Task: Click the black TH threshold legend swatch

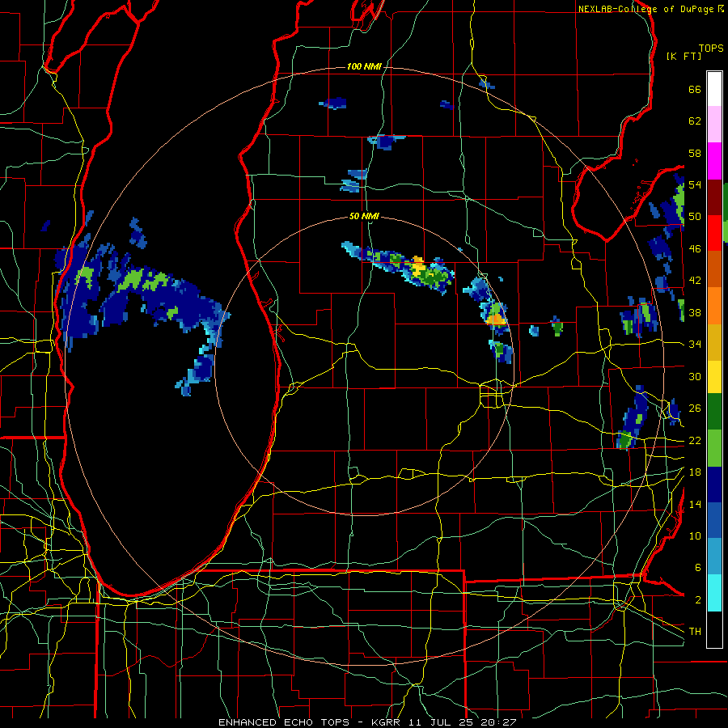Action: [714, 629]
